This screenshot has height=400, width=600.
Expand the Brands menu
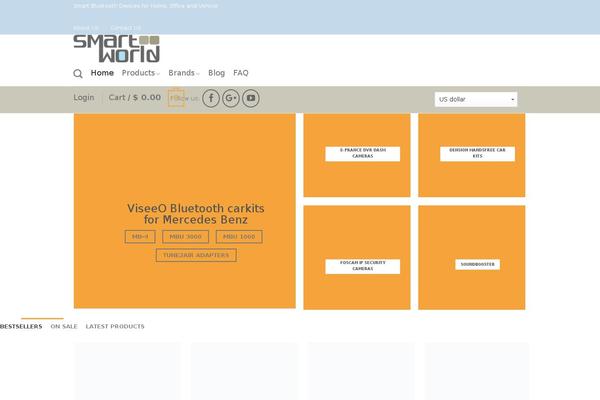click(x=184, y=73)
